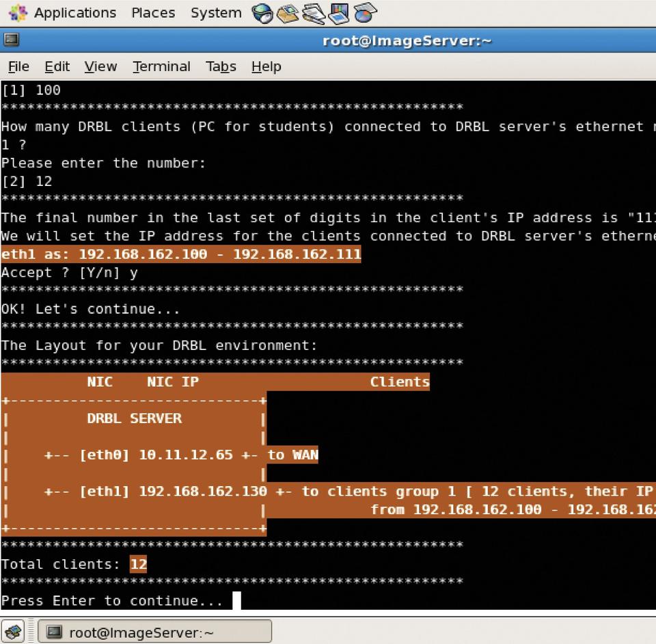
Task: Open the Evolution mail launcher icon
Action: (288, 13)
